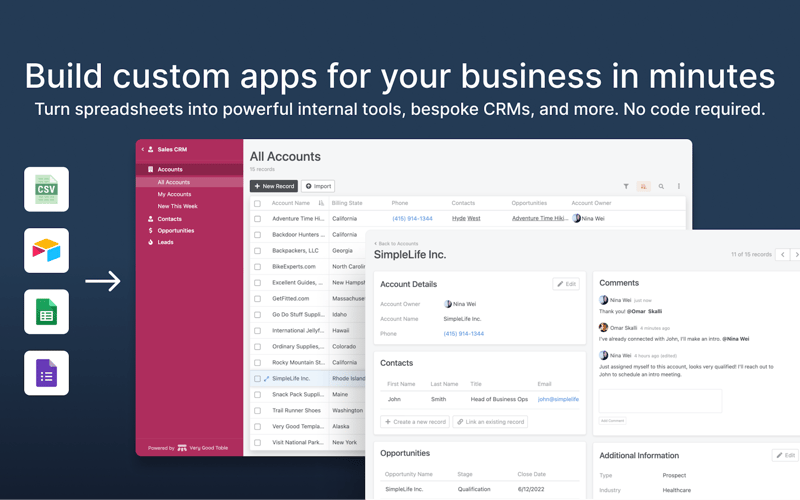
Task: Click Create a new record button
Action: (x=415, y=422)
